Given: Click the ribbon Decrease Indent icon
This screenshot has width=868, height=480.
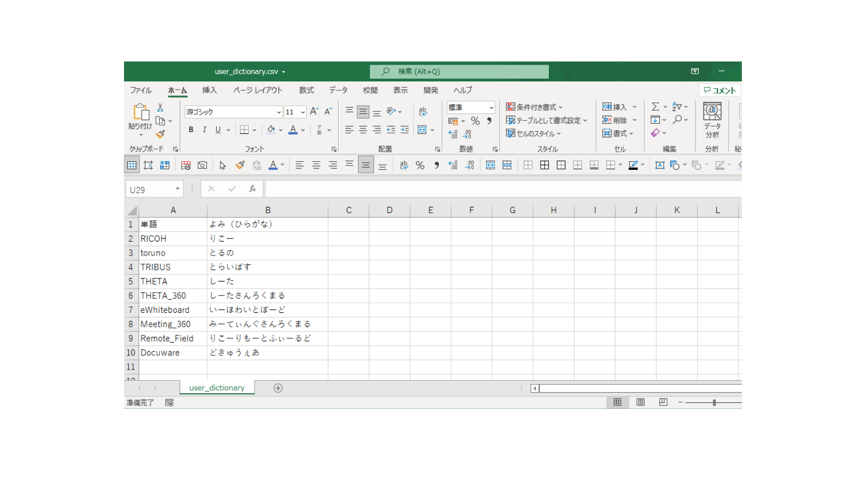Looking at the screenshot, I should [x=391, y=129].
